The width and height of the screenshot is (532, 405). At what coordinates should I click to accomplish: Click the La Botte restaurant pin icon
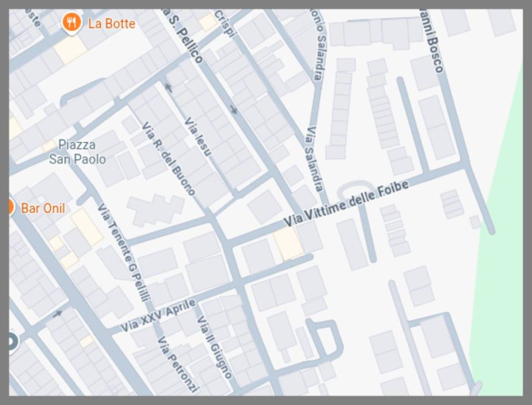click(71, 23)
